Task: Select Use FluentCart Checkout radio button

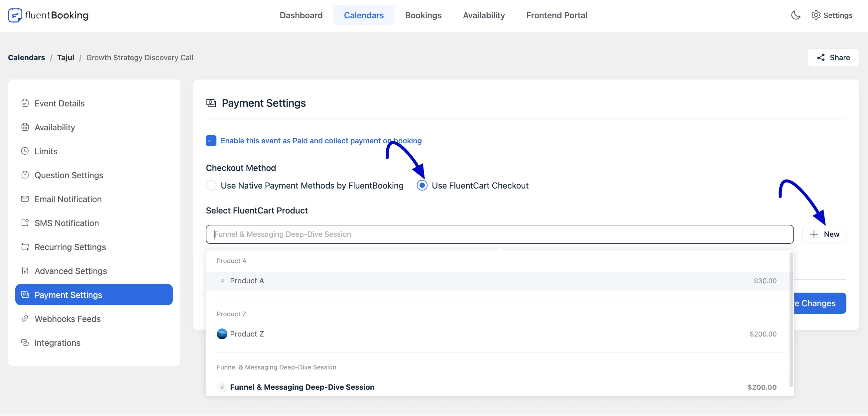Action: 422,186
